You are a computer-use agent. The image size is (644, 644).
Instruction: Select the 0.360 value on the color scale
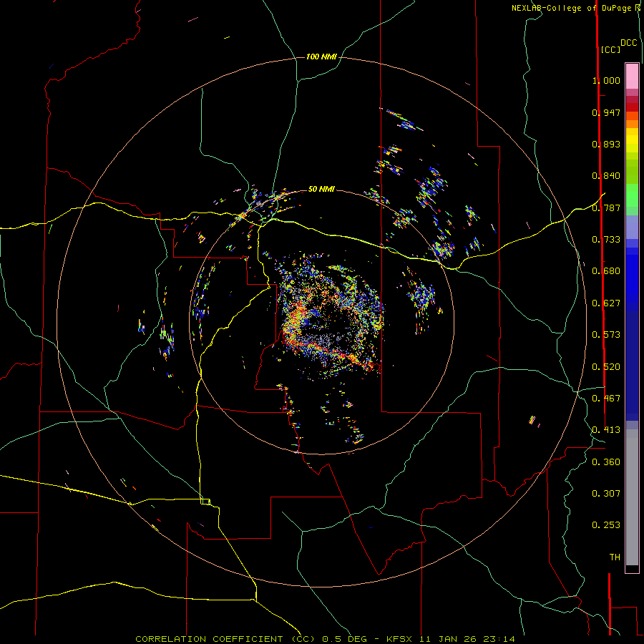pos(606,462)
